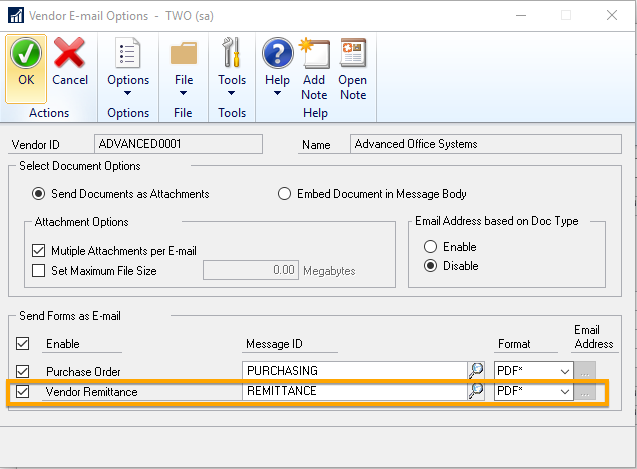Select Embed Document in Message Body option

click(x=284, y=193)
